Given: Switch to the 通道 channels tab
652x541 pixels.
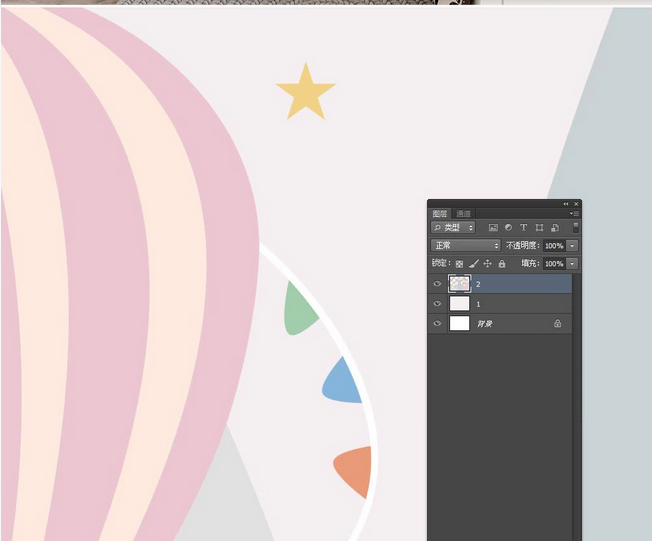Looking at the screenshot, I should [x=464, y=214].
